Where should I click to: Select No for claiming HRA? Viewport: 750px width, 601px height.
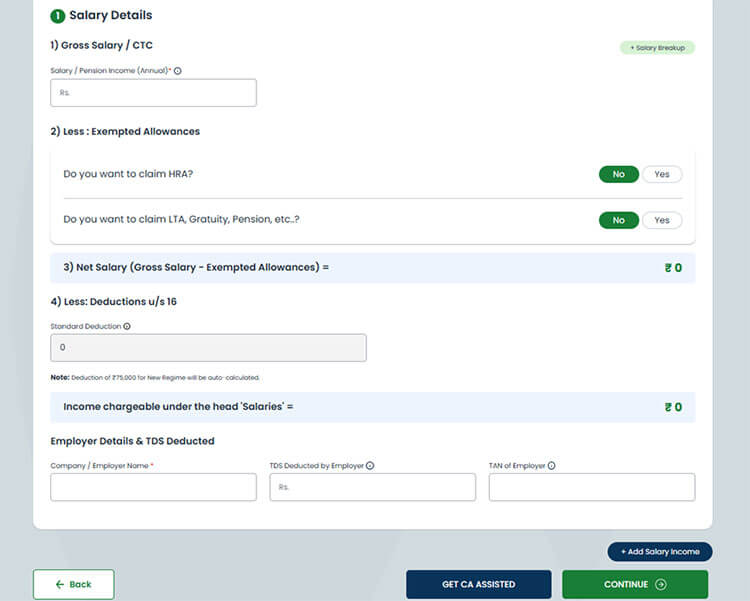point(618,174)
